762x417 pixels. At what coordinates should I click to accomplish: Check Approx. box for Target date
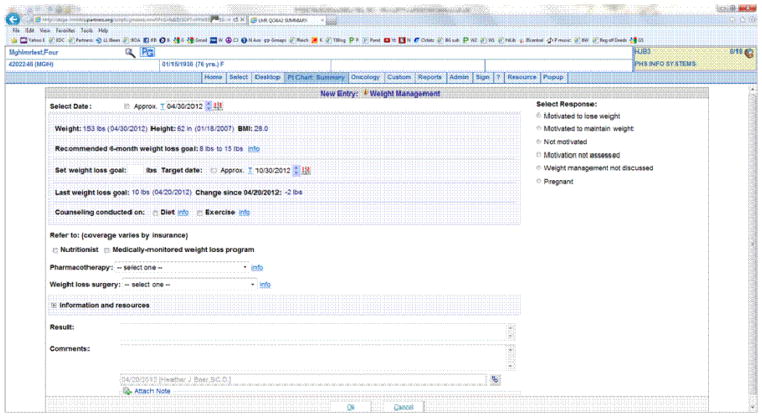(x=214, y=171)
